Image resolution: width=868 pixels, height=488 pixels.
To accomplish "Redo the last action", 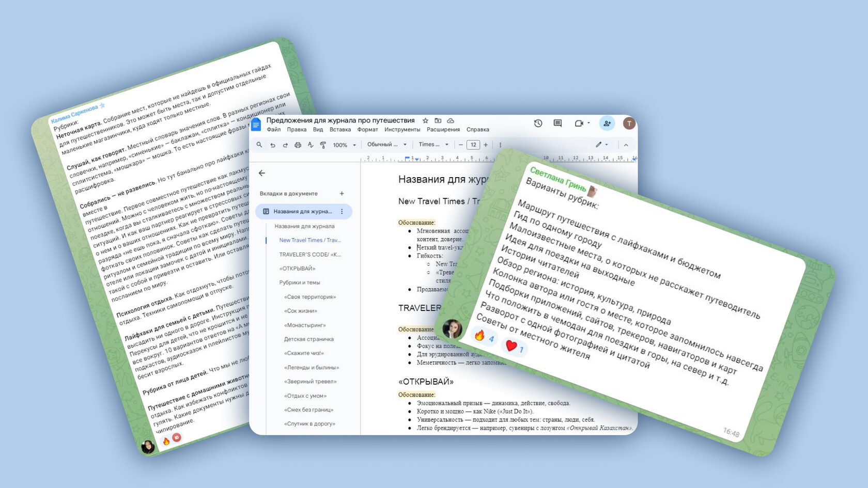I will pyautogui.click(x=285, y=145).
